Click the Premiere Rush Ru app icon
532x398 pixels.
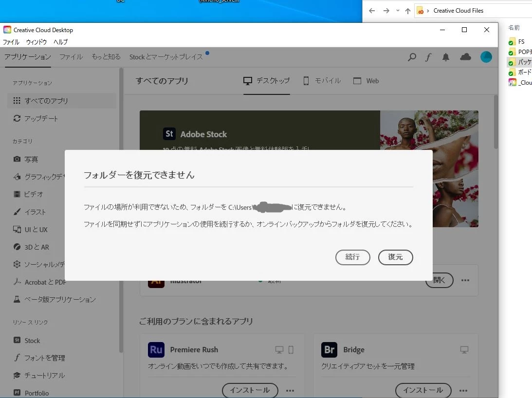click(x=156, y=349)
